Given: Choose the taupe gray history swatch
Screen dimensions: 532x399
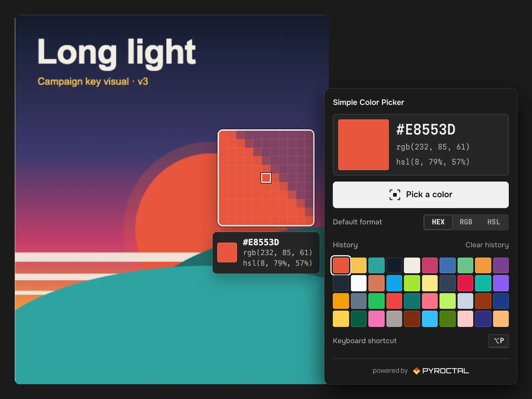Looking at the screenshot, I should click(394, 319).
